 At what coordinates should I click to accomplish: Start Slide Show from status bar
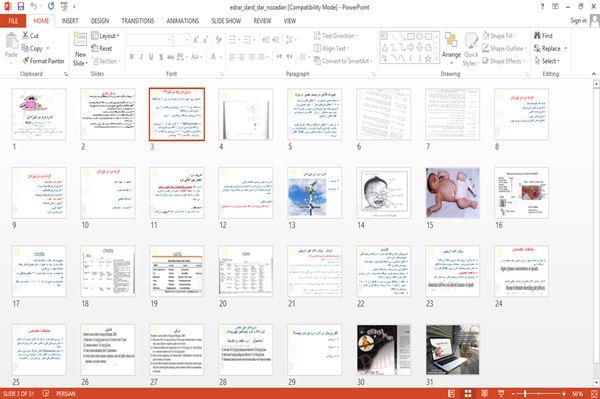click(x=501, y=393)
